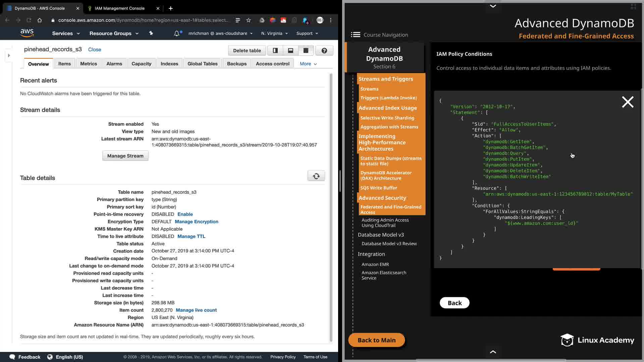Switch to full-screen panel layout
Image resolution: width=644 pixels, height=362 pixels.
pos(306,51)
